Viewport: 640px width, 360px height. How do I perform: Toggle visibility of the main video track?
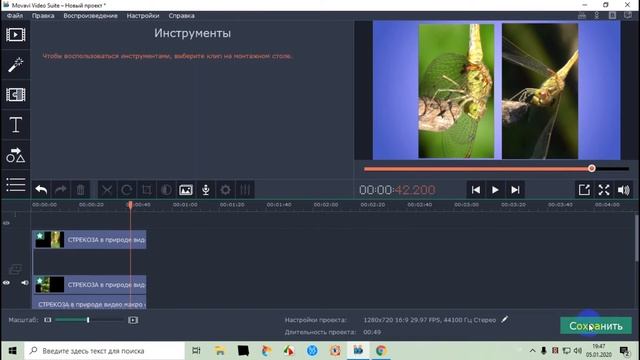coord(6,283)
